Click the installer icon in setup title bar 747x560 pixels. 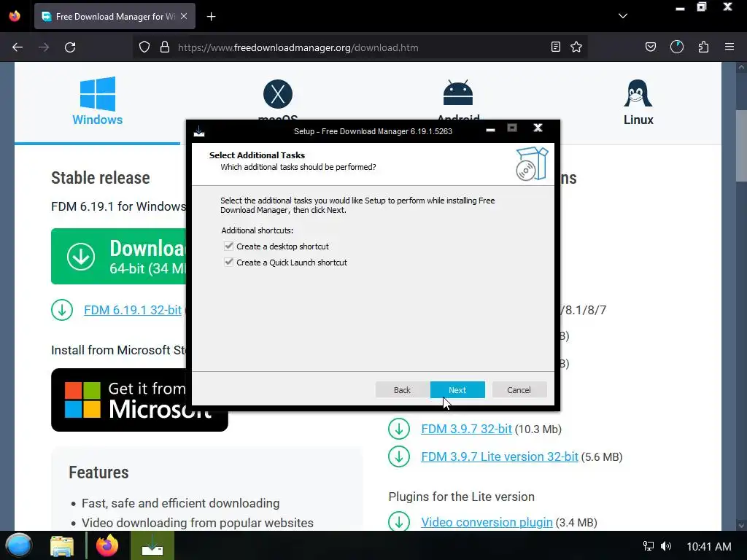coord(199,131)
